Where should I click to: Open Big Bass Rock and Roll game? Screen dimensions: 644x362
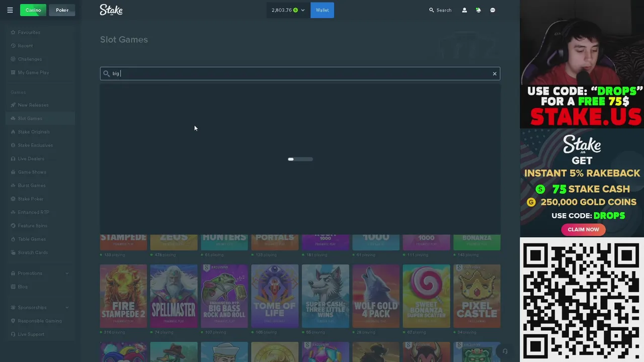[x=224, y=296]
